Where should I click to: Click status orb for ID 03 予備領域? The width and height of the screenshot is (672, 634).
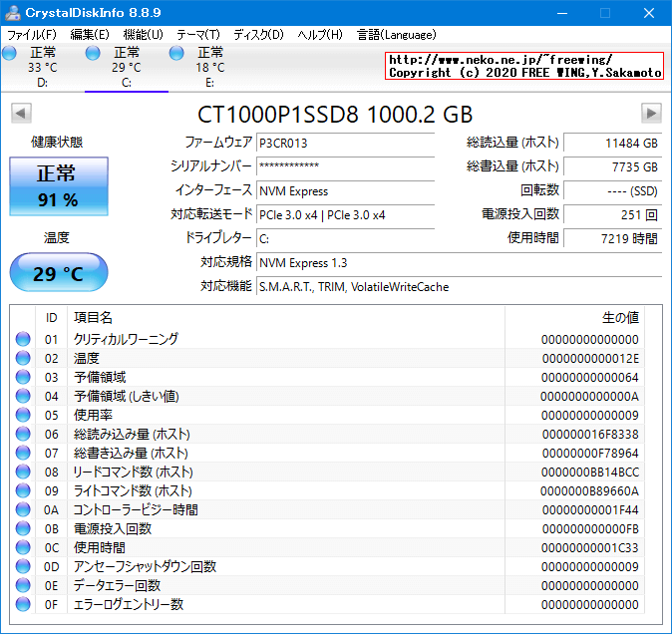[x=23, y=377]
